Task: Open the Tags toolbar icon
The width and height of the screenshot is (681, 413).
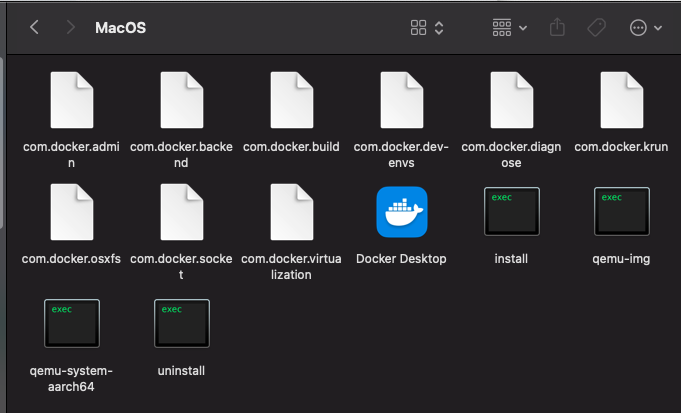Action: tap(597, 28)
